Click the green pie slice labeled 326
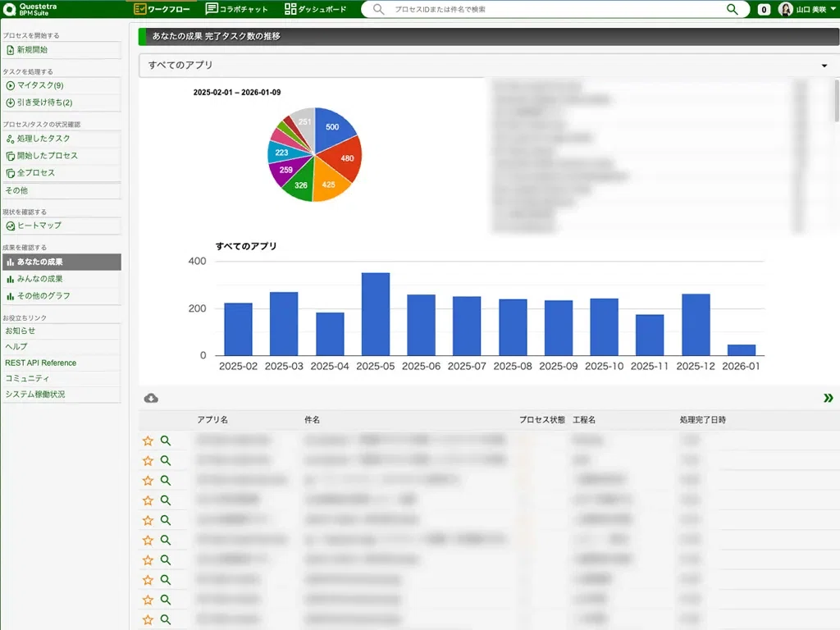The image size is (840, 630). tap(301, 185)
